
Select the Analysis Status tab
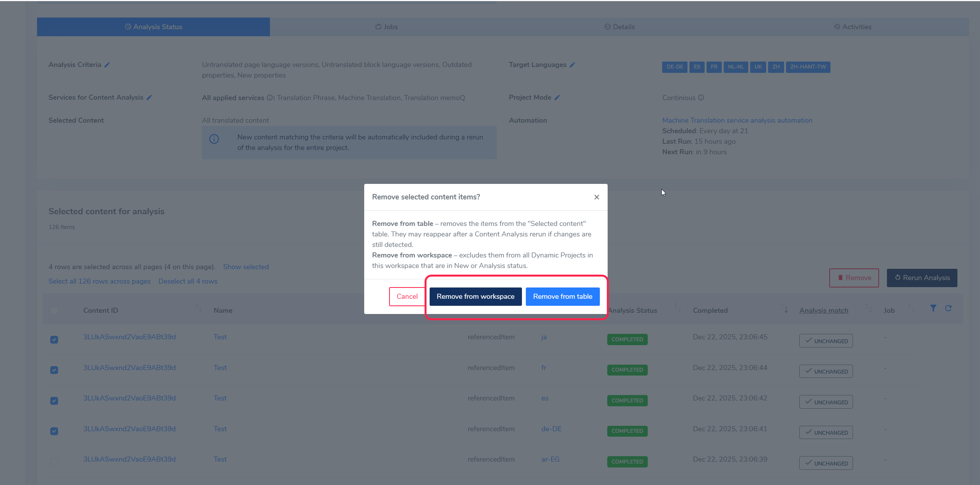tap(153, 27)
